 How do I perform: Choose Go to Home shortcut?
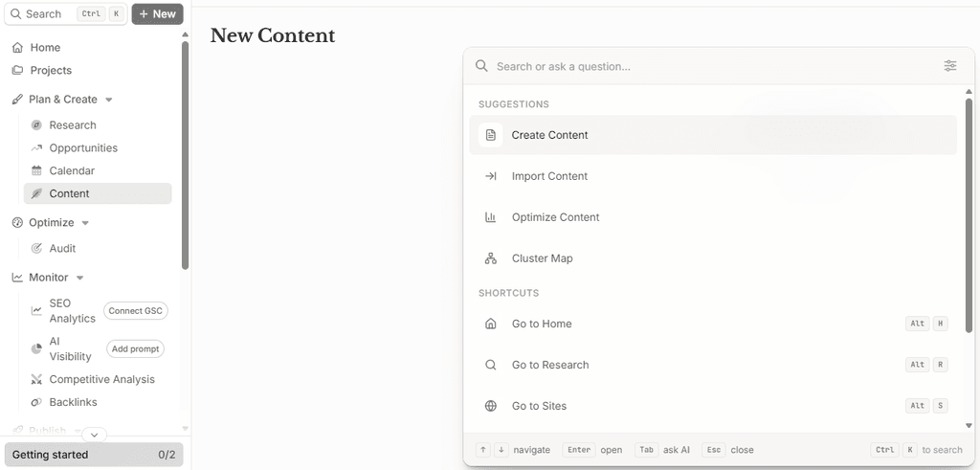point(713,324)
